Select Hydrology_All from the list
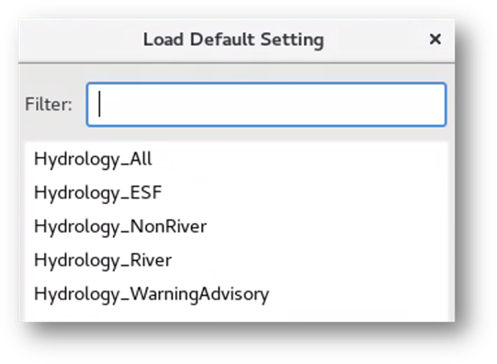Image resolution: width=497 pixels, height=364 pixels. [x=236, y=159]
